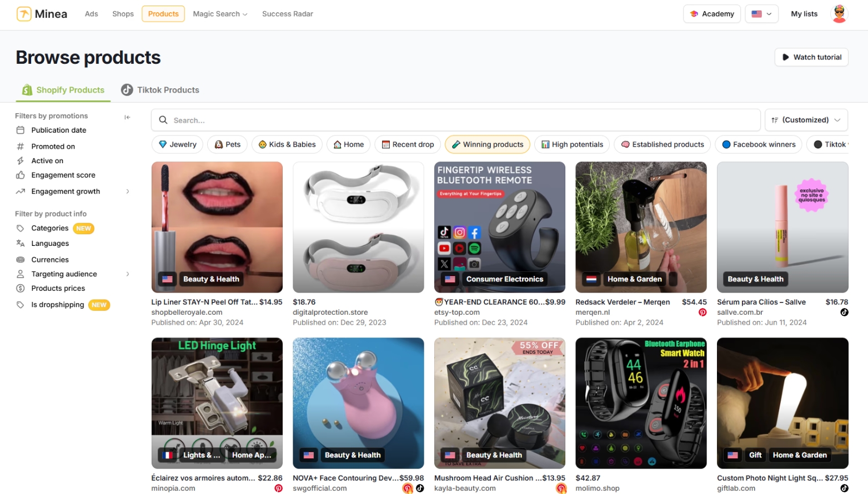Open the Customized sort dropdown
Image resolution: width=868 pixels, height=494 pixels.
(806, 120)
